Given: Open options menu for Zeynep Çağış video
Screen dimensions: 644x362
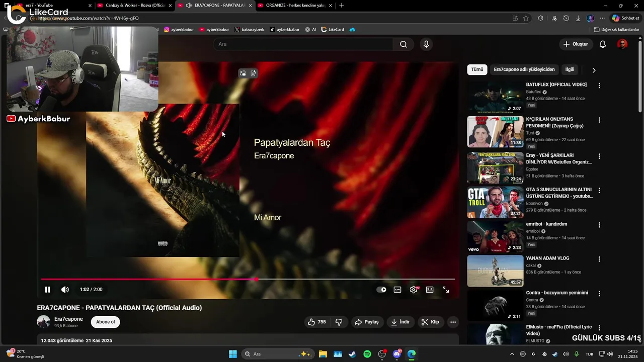Looking at the screenshot, I should pyautogui.click(x=599, y=120).
